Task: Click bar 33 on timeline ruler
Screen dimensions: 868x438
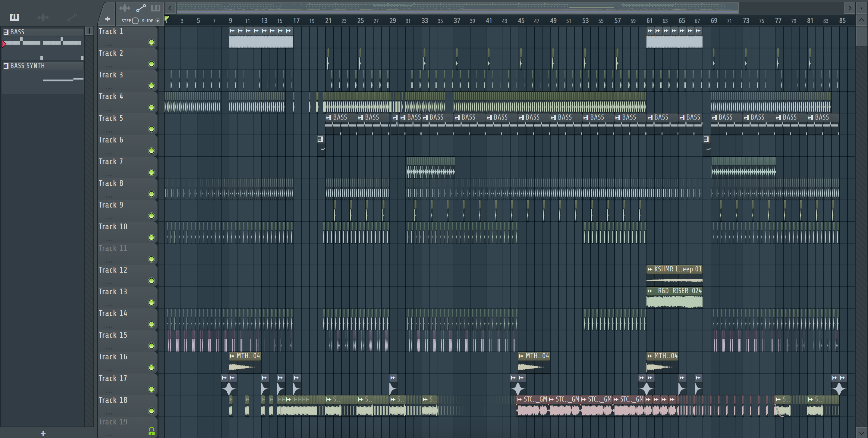Action: pos(425,20)
